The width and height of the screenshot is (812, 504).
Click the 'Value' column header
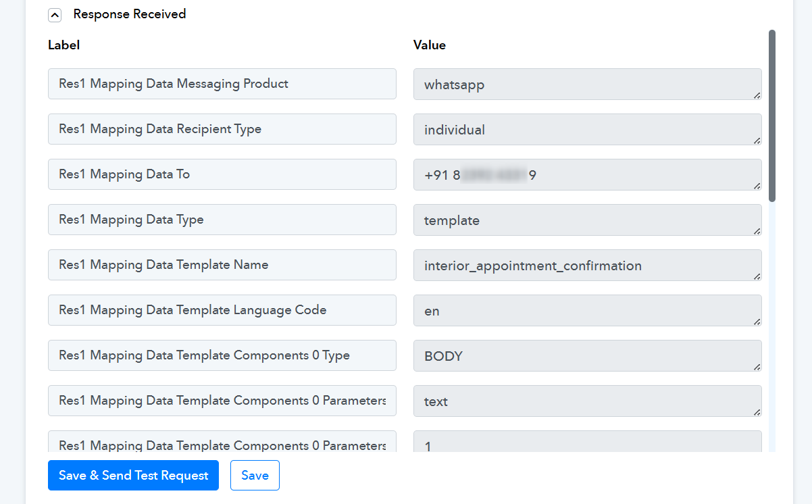coord(430,45)
